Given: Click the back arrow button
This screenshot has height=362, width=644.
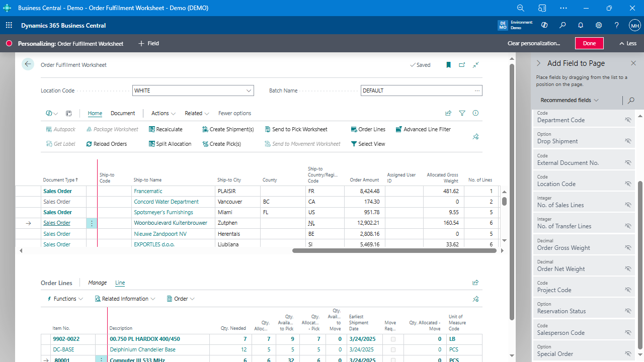Looking at the screenshot, I should click(28, 64).
